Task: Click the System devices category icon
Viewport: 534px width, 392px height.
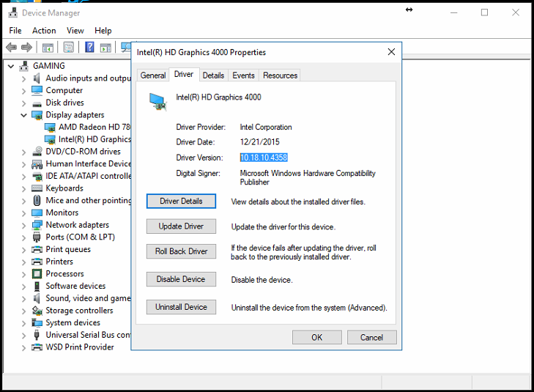Action: point(37,322)
